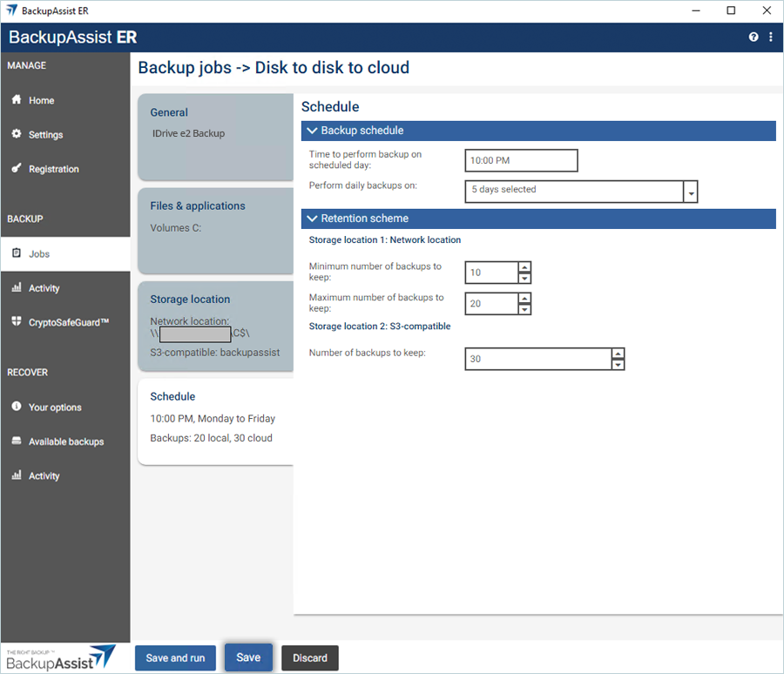Image resolution: width=784 pixels, height=674 pixels.
Task: Click the CryptoSafeGuard shield icon
Action: tap(17, 322)
